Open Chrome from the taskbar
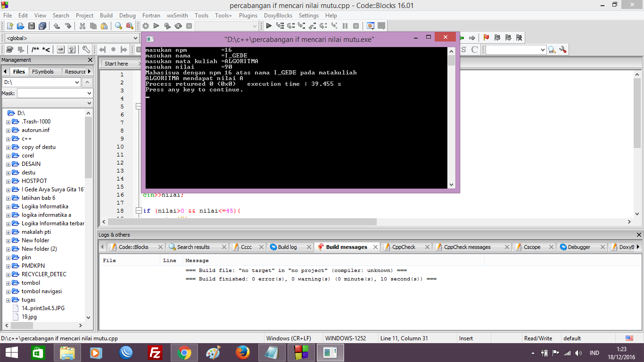The width and height of the screenshot is (644, 362). tap(184, 353)
